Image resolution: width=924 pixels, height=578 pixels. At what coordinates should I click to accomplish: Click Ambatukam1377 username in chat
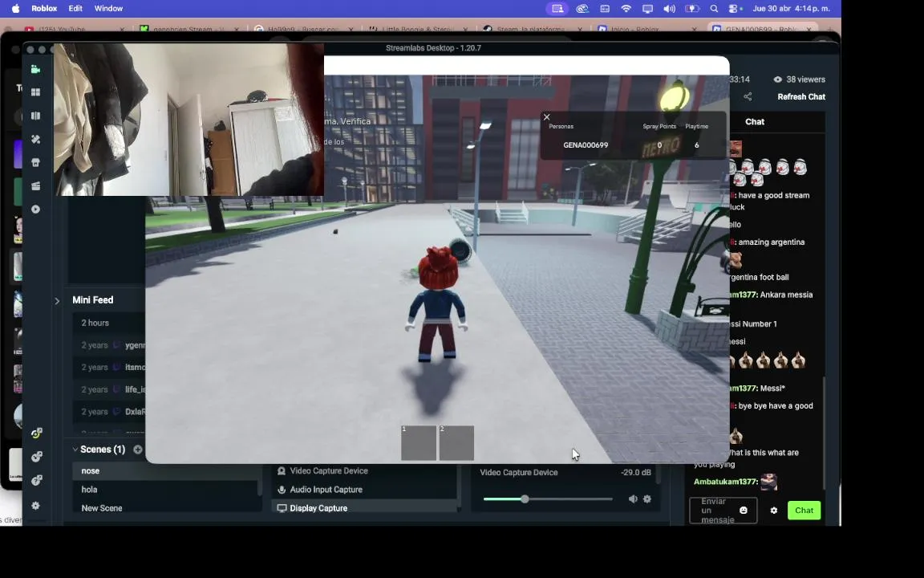point(725,482)
